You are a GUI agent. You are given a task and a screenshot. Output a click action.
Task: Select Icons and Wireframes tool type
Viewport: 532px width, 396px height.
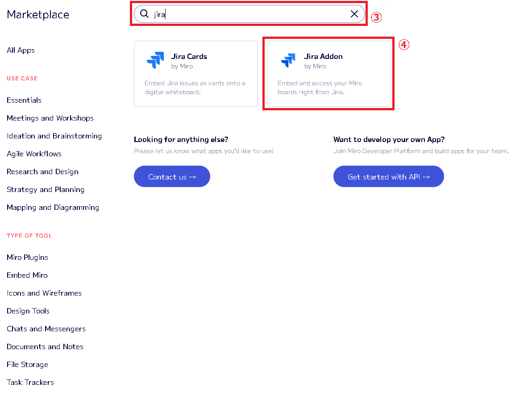coord(44,293)
